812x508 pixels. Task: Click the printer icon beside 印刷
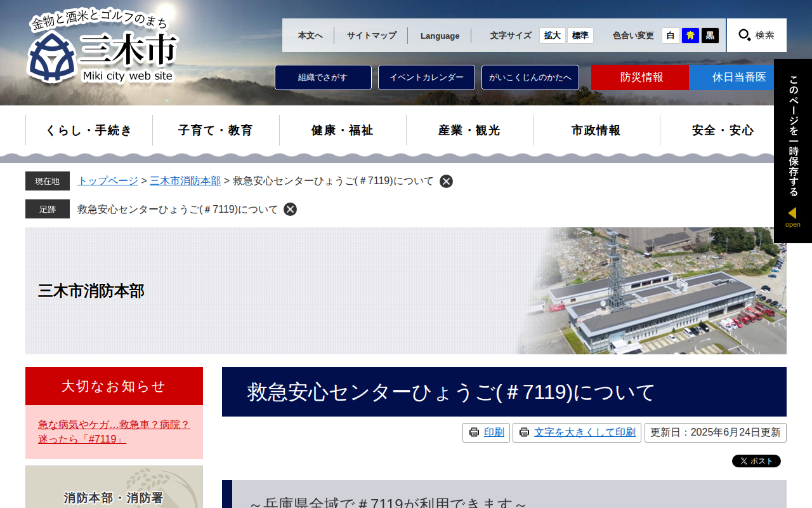coord(474,432)
